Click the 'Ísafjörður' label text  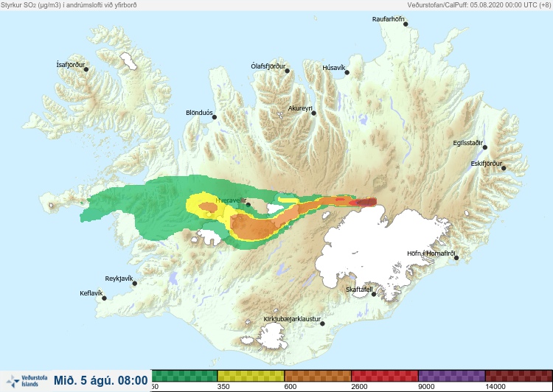(71, 65)
